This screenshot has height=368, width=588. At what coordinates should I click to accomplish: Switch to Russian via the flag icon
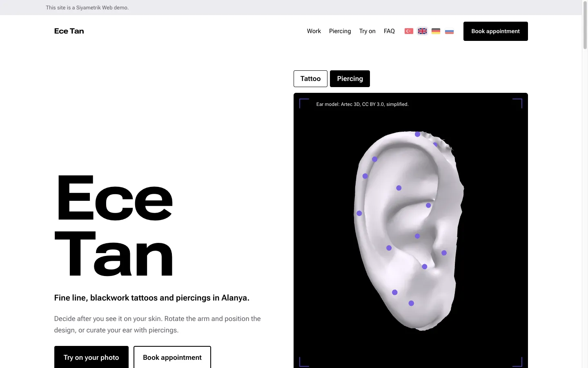pyautogui.click(x=449, y=31)
